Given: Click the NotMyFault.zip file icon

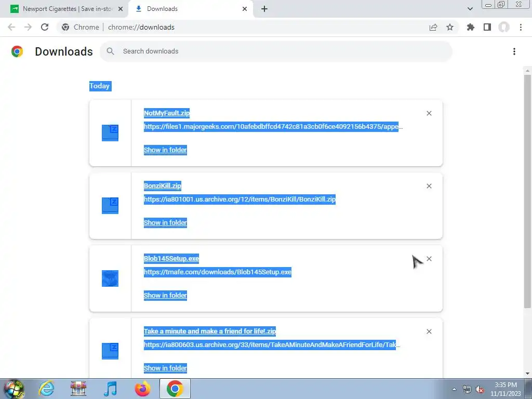Looking at the screenshot, I should (110, 132).
